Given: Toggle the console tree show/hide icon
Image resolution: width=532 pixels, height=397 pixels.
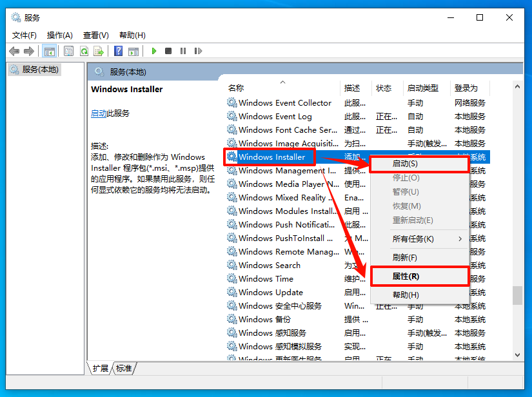Looking at the screenshot, I should click(x=49, y=51).
